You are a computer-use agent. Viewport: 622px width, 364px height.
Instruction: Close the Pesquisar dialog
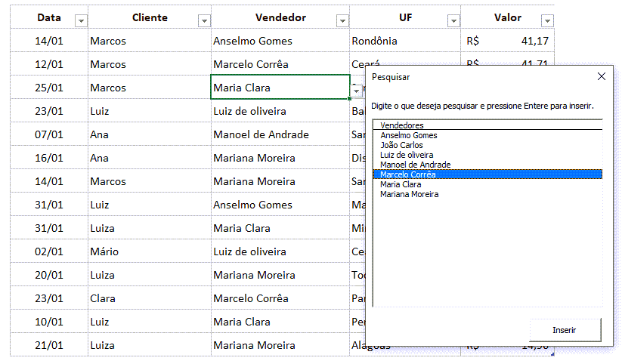tap(602, 77)
